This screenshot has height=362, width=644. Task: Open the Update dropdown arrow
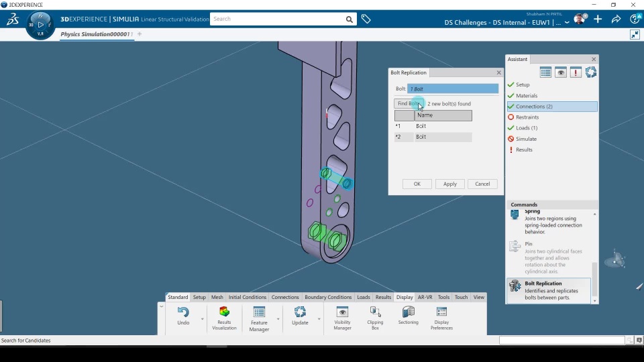319,319
